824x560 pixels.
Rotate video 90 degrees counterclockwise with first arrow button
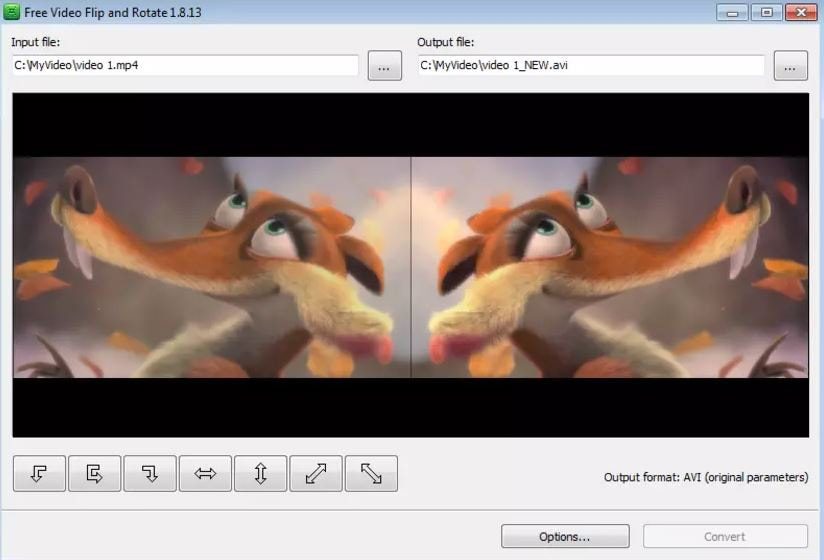point(39,473)
